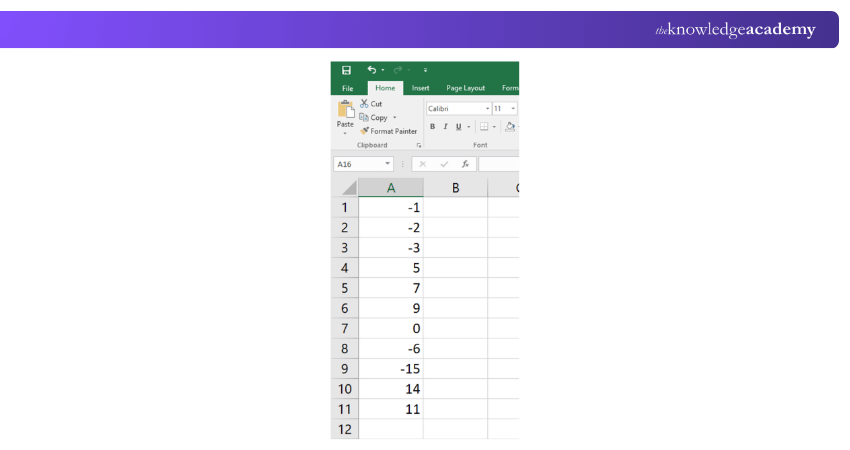Click the Borders icon

(484, 126)
